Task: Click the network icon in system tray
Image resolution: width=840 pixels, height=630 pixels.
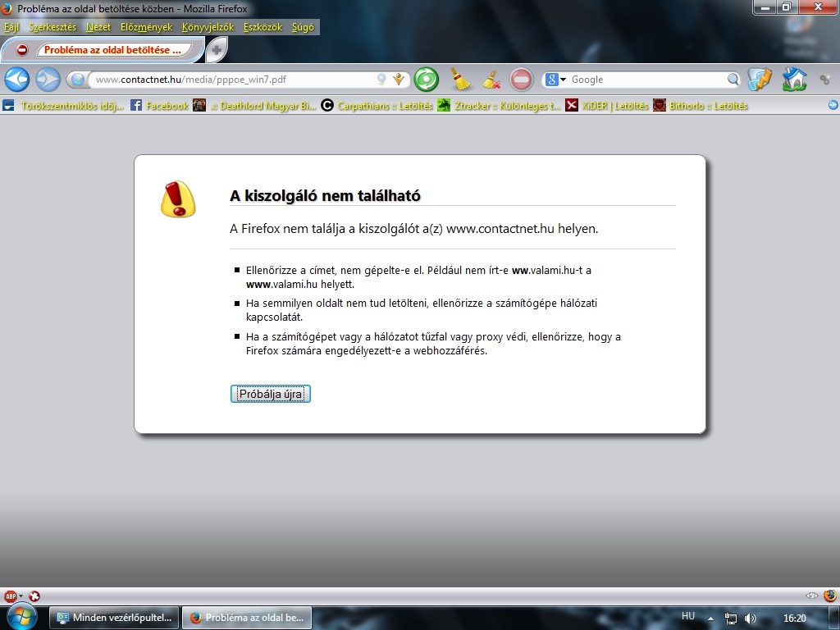Action: pos(731,619)
